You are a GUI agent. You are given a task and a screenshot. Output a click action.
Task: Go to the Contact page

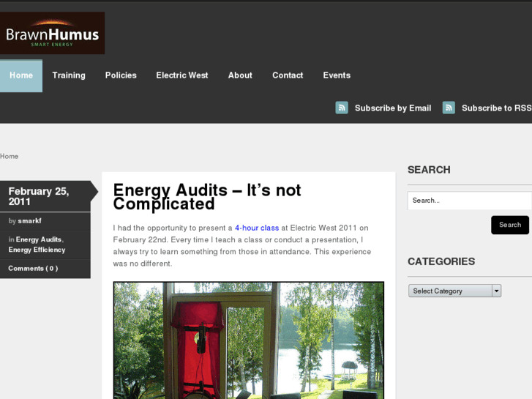coord(288,75)
